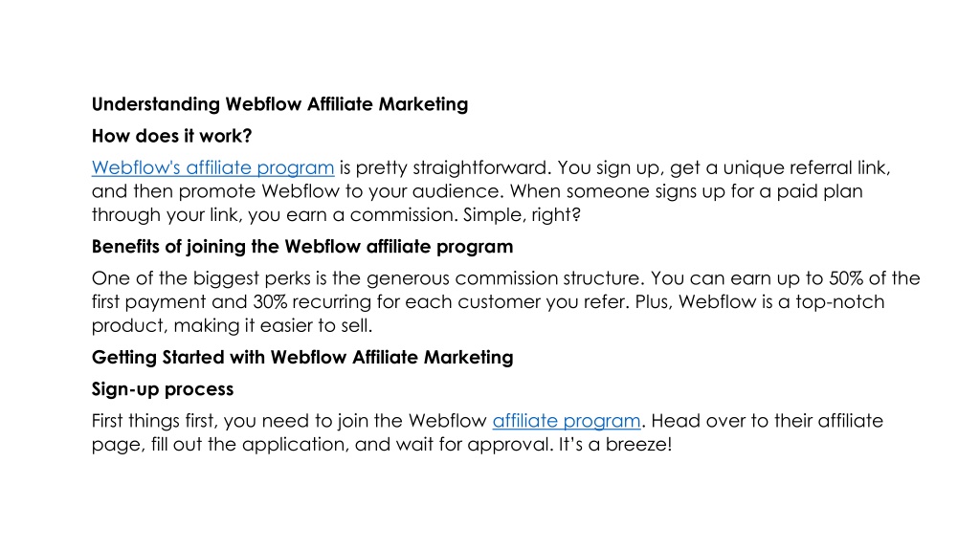Viewport: 980px width, 551px height.
Task: Click the "How does it work?" subheading
Action: pyautogui.click(x=172, y=136)
